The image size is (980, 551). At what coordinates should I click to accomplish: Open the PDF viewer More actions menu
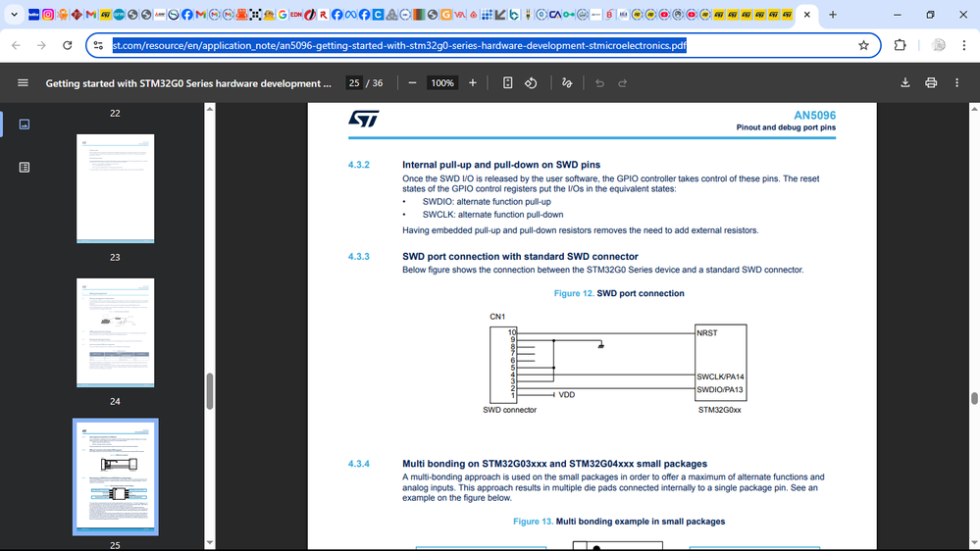pos(956,82)
